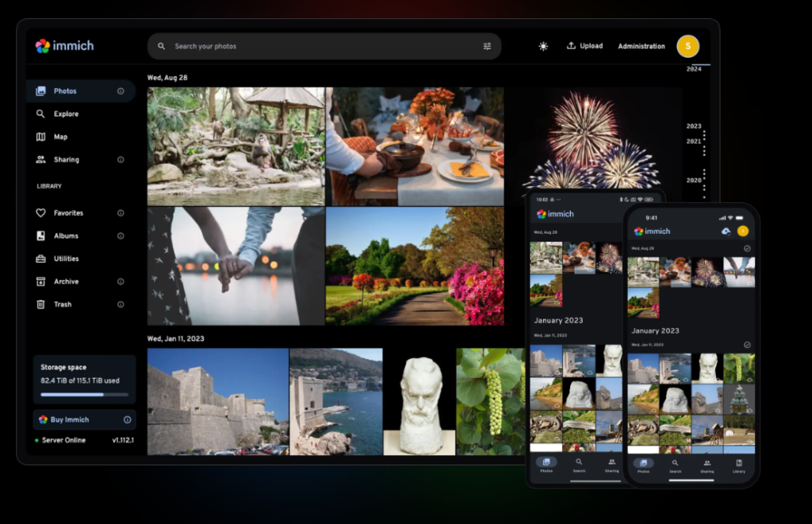Click the Archive icon in sidebar

40,281
